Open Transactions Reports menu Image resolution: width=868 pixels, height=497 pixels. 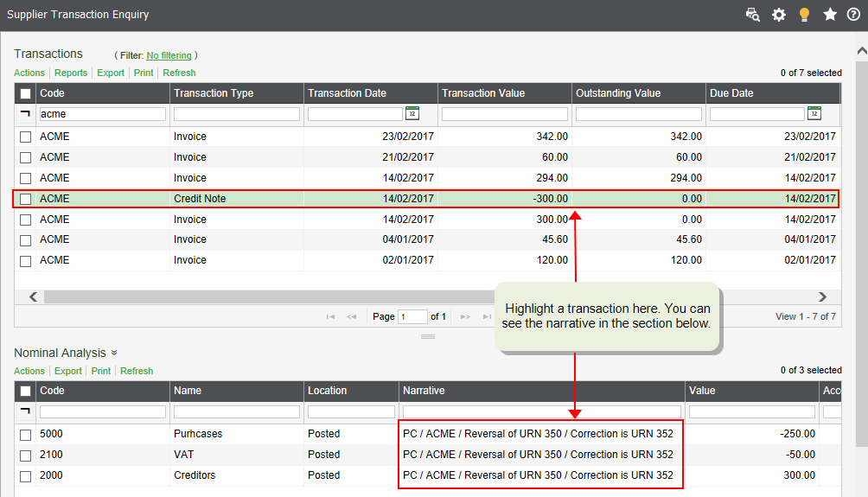[71, 73]
